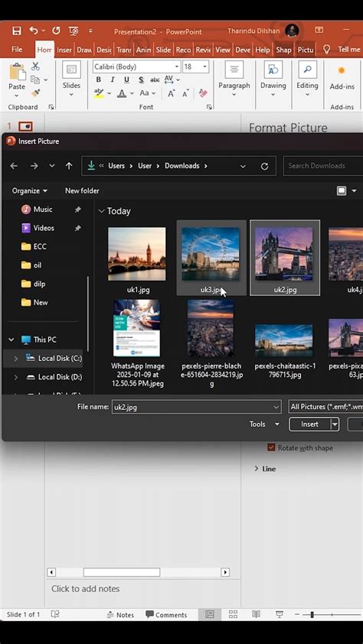
Task: Click the Redo icon in quick access toolbar
Action: (56, 31)
